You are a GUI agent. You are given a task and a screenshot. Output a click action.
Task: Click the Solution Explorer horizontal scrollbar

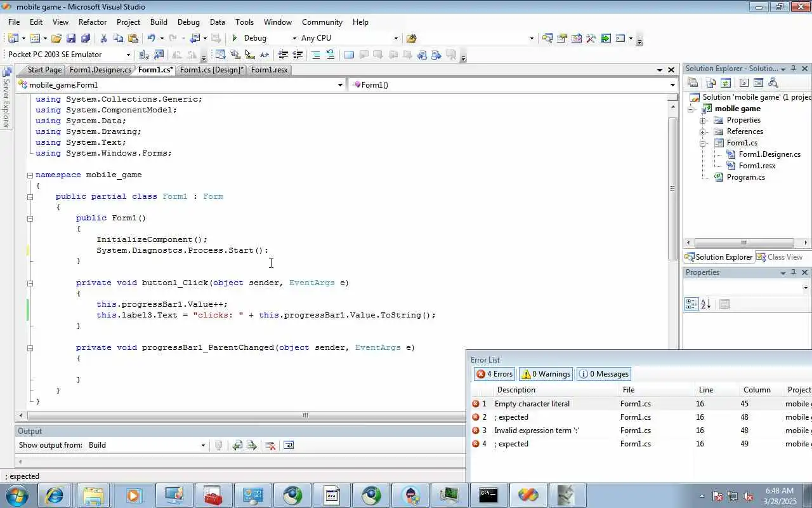744,243
